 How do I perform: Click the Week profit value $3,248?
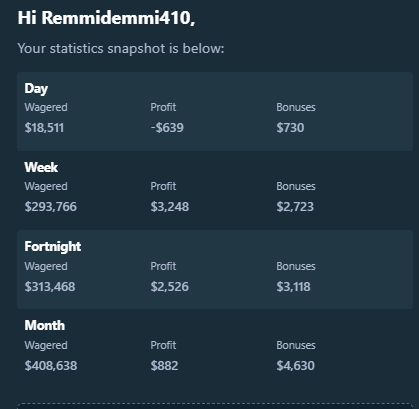170,207
